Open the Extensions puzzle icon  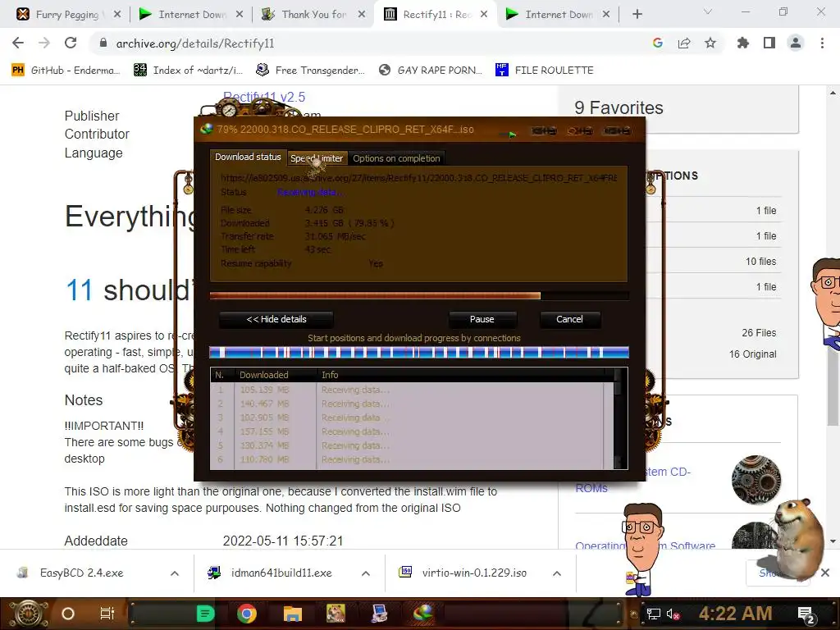743,43
